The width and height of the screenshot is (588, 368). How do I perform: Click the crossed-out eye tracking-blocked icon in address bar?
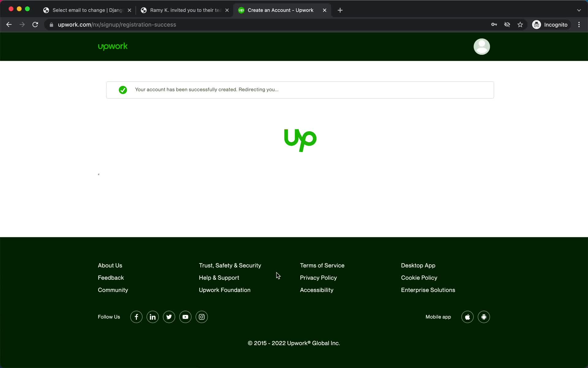coord(507,25)
